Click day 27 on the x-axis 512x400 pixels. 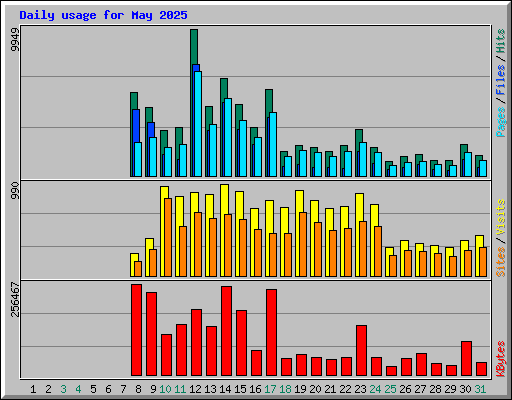point(420,389)
